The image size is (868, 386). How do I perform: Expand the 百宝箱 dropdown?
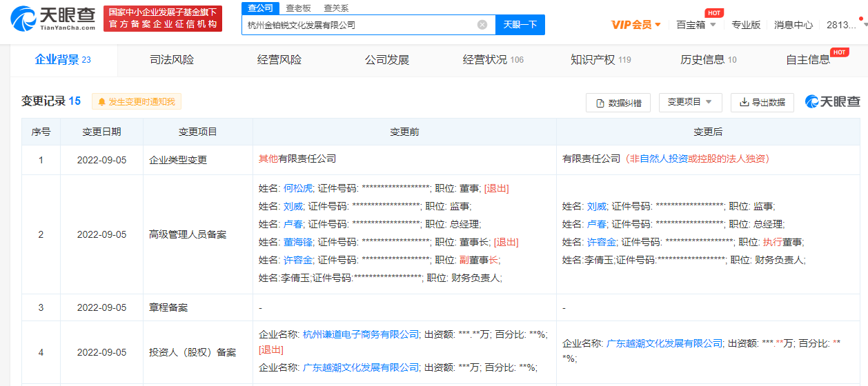pos(696,25)
